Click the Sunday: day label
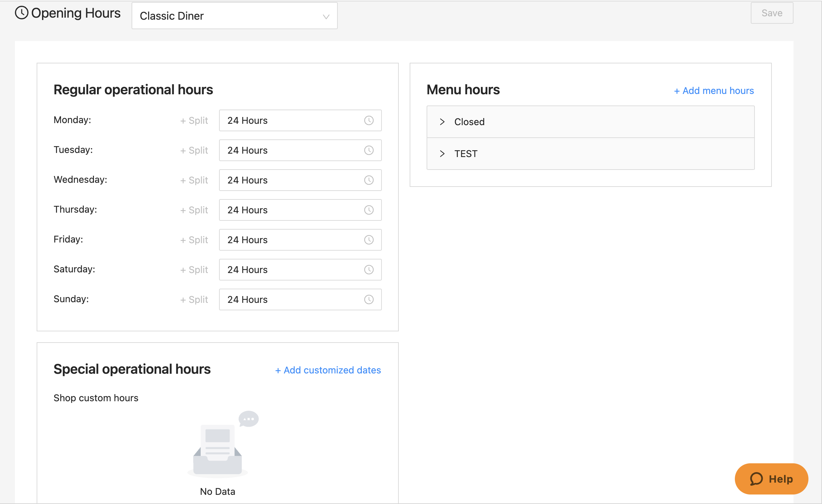The image size is (822, 504). (71, 299)
